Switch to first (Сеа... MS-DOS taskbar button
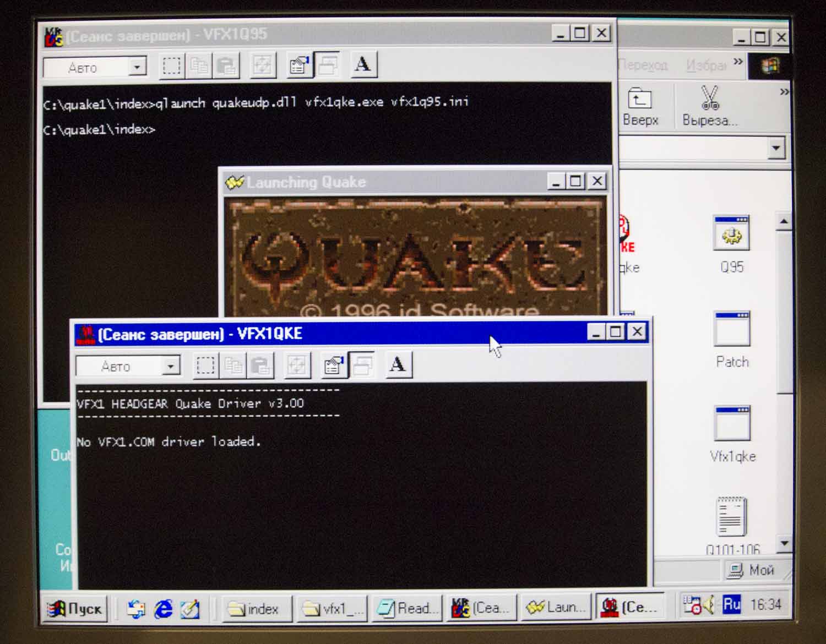Image resolution: width=826 pixels, height=644 pixels. coord(481,608)
